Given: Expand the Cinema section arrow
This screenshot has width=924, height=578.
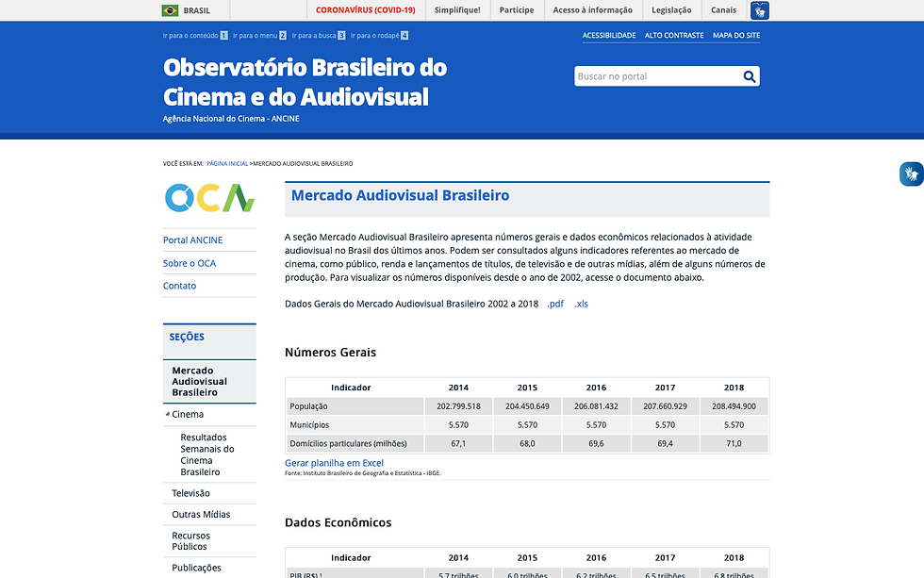Looking at the screenshot, I should (x=168, y=414).
